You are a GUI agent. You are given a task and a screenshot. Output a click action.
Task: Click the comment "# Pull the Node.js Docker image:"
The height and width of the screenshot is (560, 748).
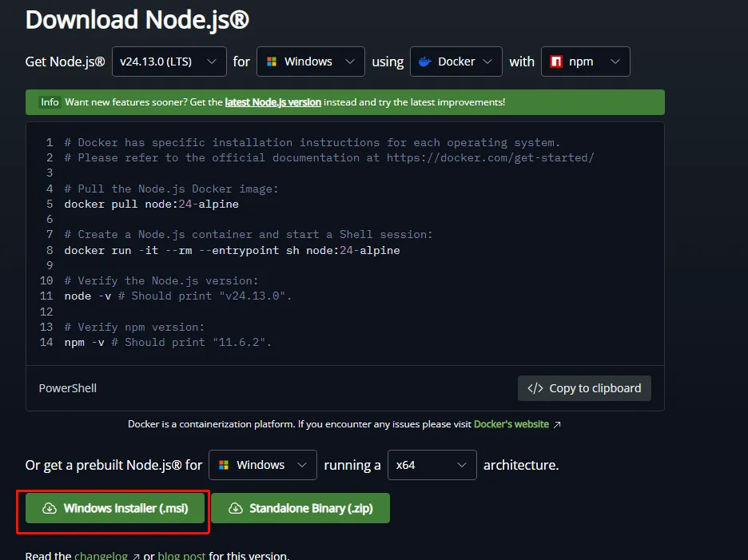(x=171, y=189)
